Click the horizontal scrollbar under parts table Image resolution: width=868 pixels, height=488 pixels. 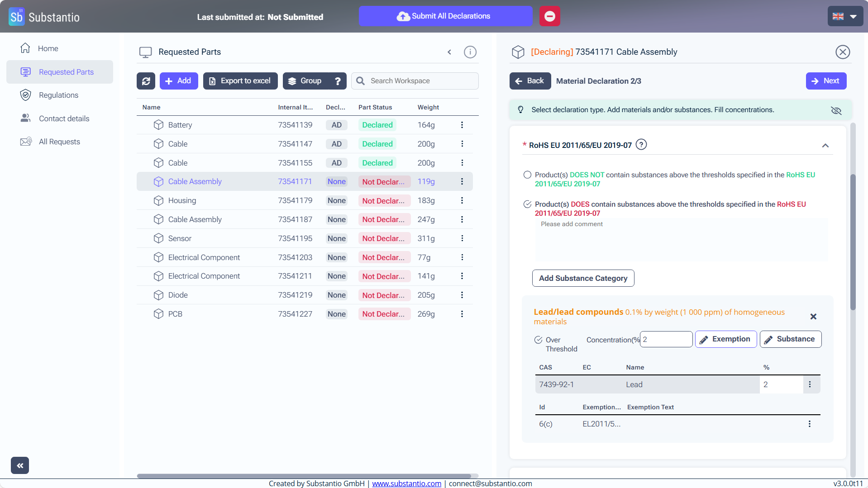(304, 476)
